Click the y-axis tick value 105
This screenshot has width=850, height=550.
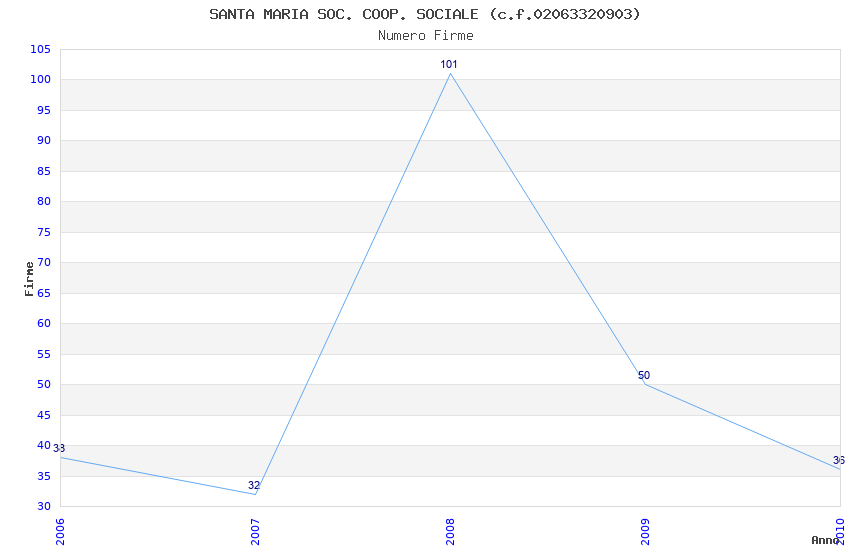(40, 49)
